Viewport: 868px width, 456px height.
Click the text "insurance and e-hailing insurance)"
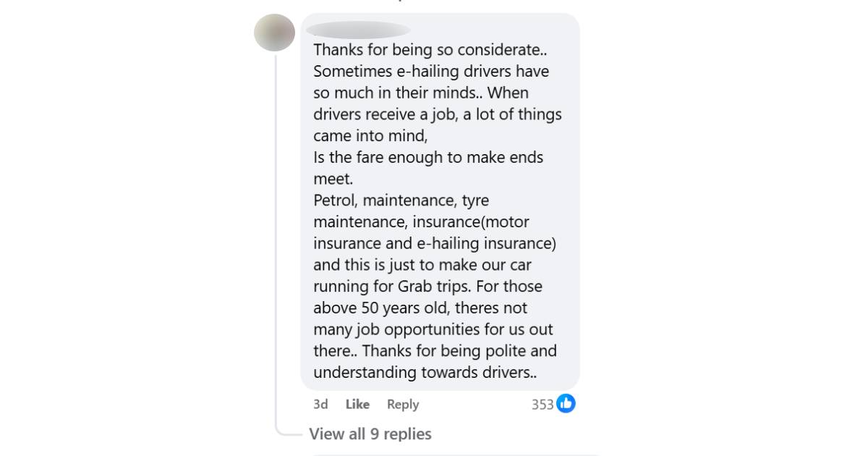pyautogui.click(x=435, y=243)
